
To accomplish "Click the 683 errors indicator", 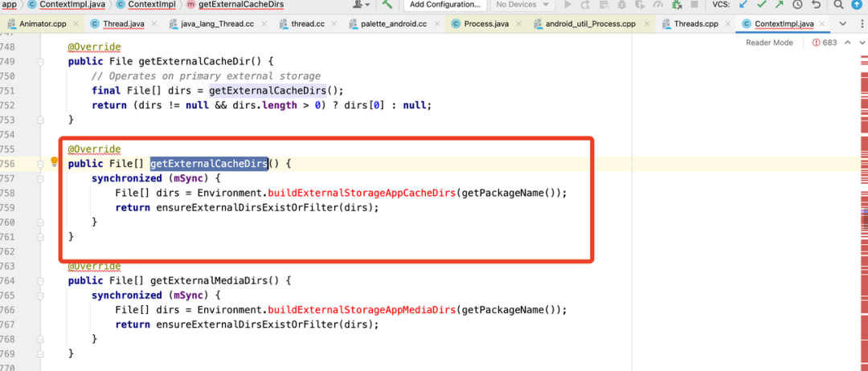I will [825, 43].
